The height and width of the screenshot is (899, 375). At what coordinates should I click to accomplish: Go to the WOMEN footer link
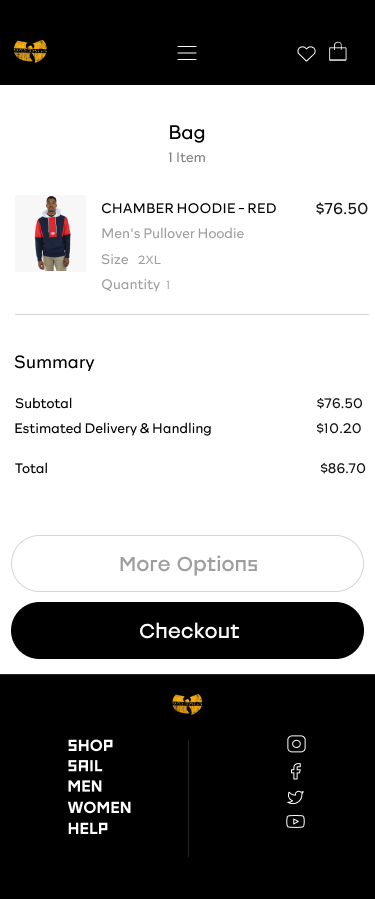(99, 807)
